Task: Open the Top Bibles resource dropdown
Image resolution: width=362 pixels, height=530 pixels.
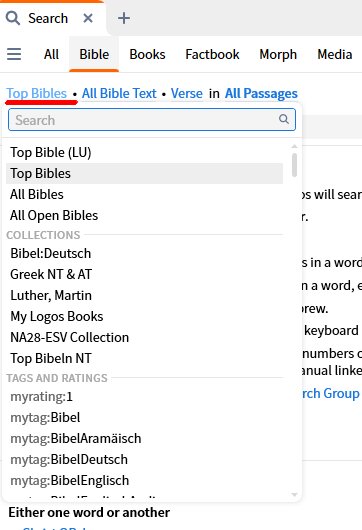Action: pyautogui.click(x=37, y=93)
